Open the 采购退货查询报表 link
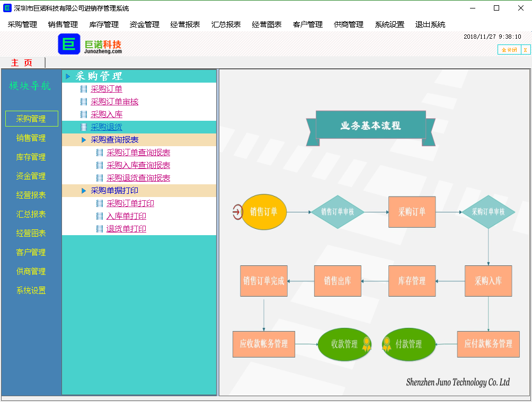Viewport: 532px width, 402px height. pos(138,178)
